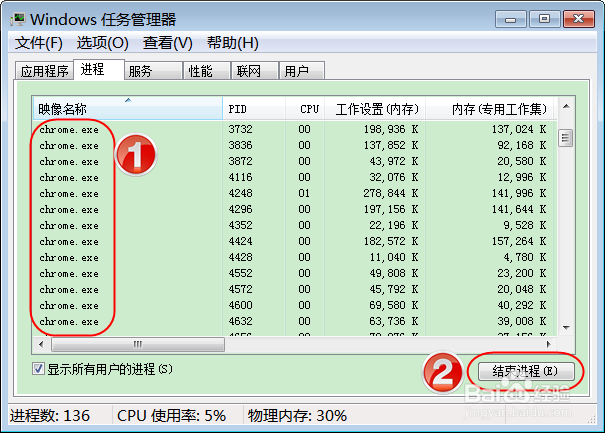Open the 性能 tab

click(207, 71)
